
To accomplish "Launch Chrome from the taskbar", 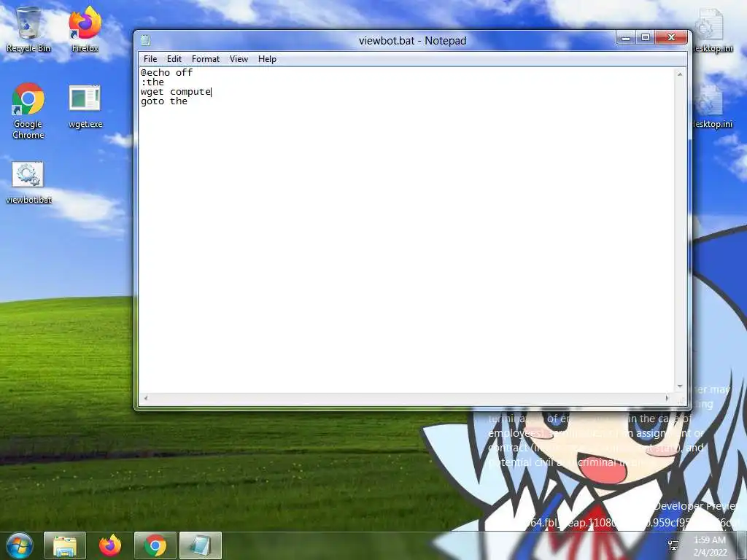I will [155, 545].
